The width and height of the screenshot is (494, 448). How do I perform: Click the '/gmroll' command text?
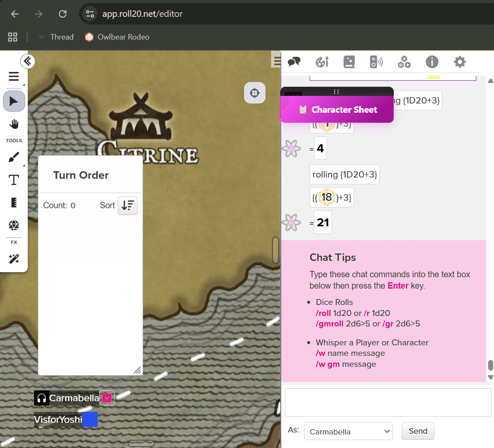pyautogui.click(x=329, y=323)
